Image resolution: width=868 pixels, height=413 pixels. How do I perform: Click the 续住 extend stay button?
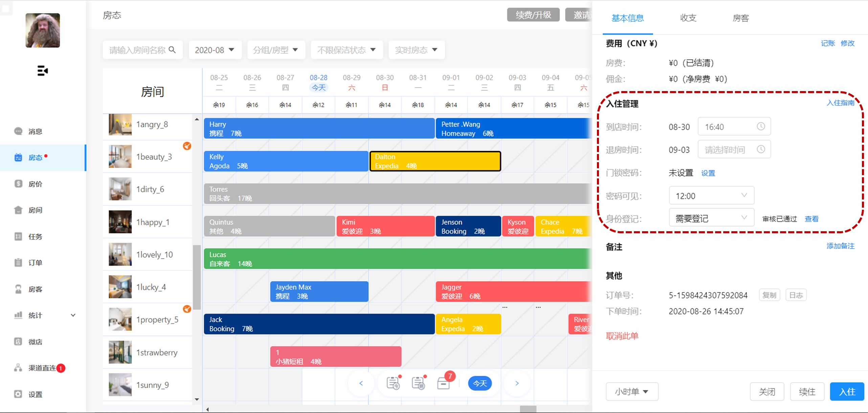807,392
